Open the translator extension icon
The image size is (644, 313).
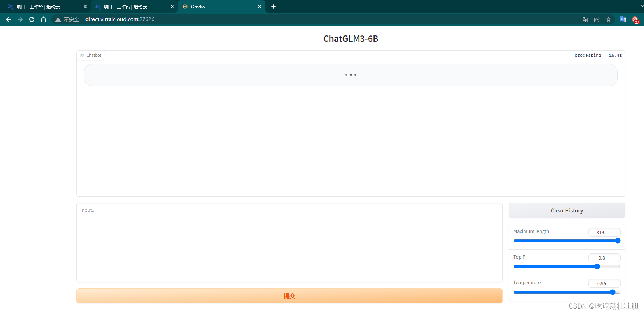pos(623,19)
